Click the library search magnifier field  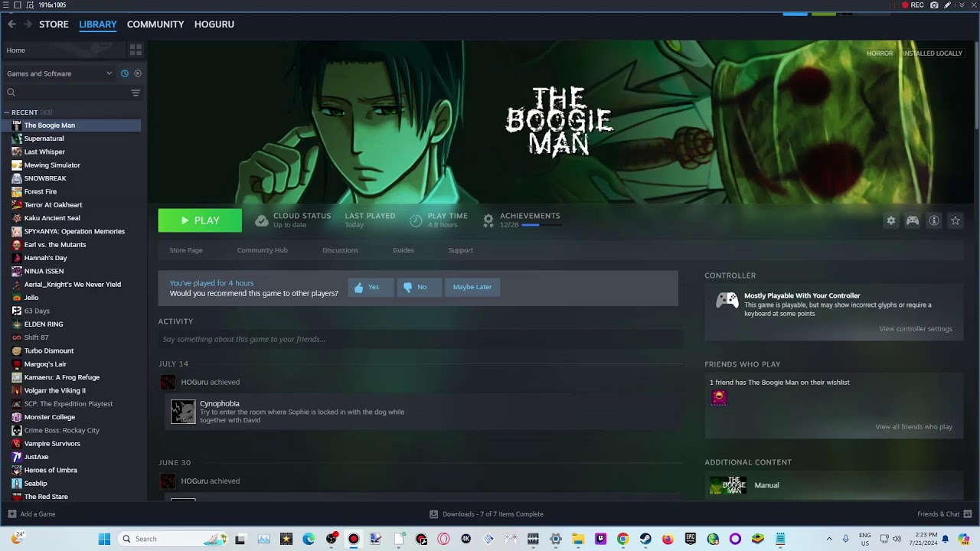pos(11,93)
